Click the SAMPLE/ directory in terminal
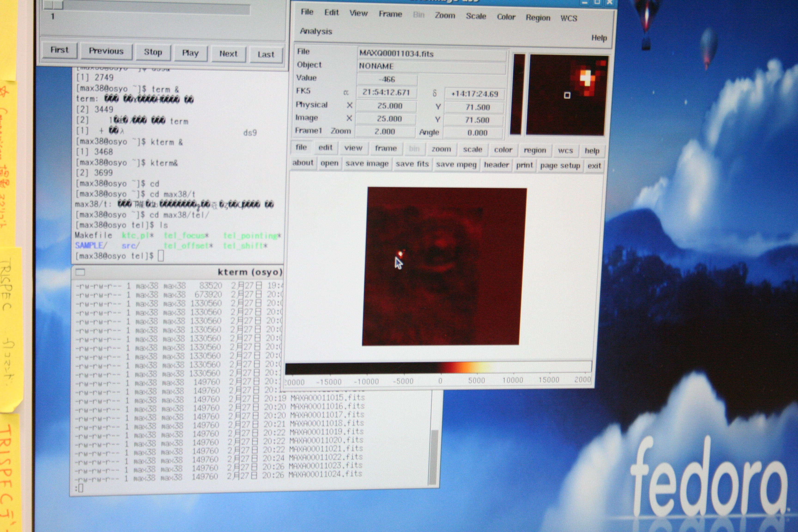This screenshot has height=532, width=798. pyautogui.click(x=91, y=245)
